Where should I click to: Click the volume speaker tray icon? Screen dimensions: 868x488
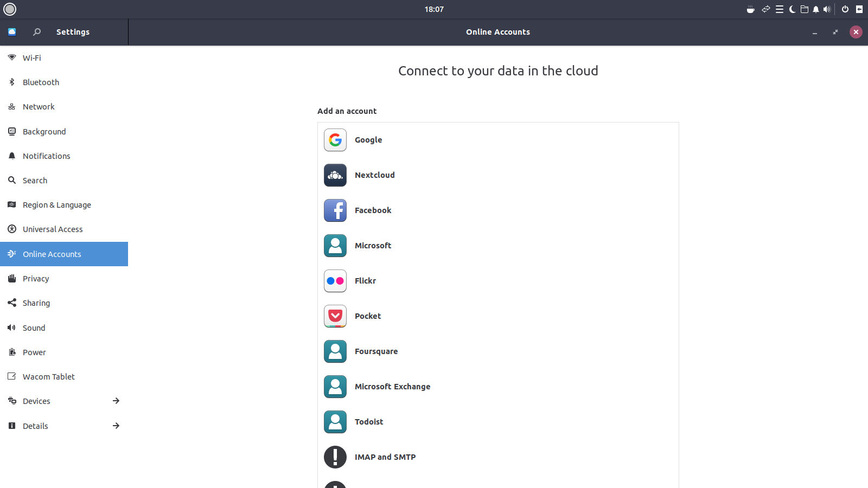827,9
